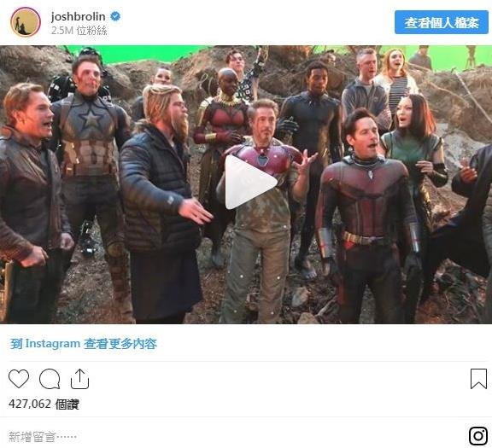Open Instagram via the camera logo icon

478,435
